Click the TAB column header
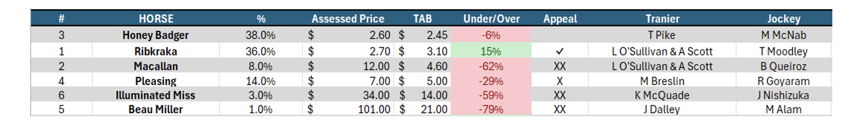Screen dimensions: 868x129 (423, 19)
